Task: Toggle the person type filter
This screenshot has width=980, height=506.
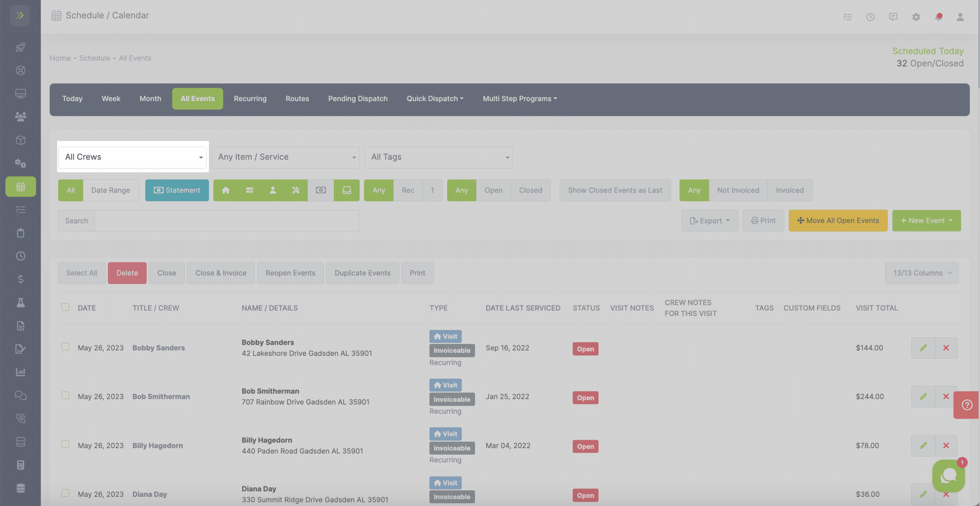Action: point(273,190)
